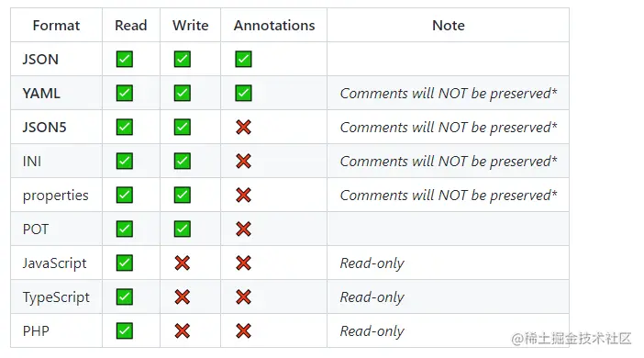This screenshot has height=358, width=644.
Task: Click the Read-only note for JavaScript
Action: coord(372,263)
